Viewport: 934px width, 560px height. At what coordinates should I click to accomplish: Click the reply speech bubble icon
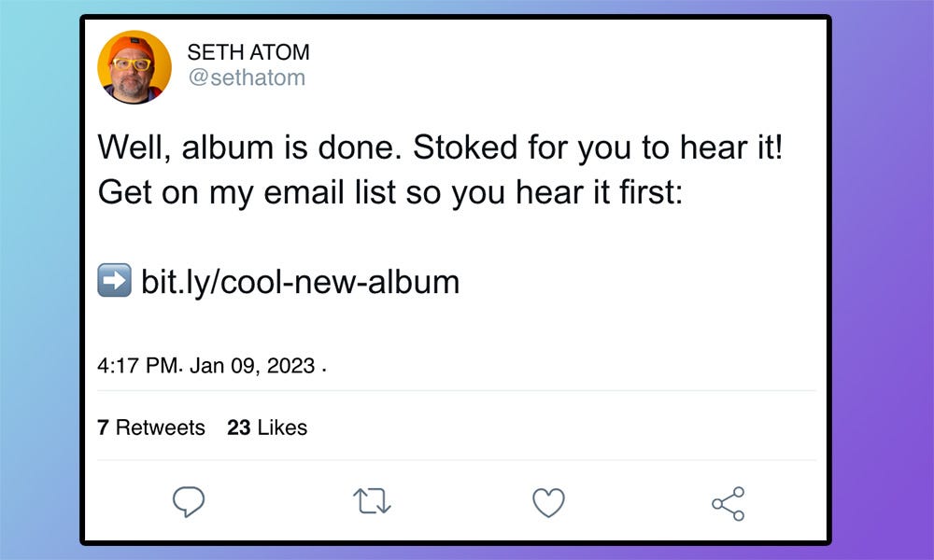(189, 503)
